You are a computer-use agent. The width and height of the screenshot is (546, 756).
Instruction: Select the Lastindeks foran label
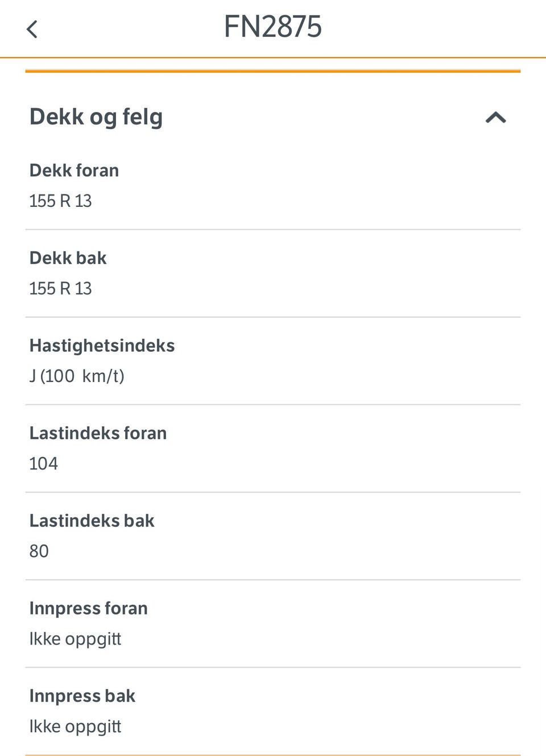point(98,433)
